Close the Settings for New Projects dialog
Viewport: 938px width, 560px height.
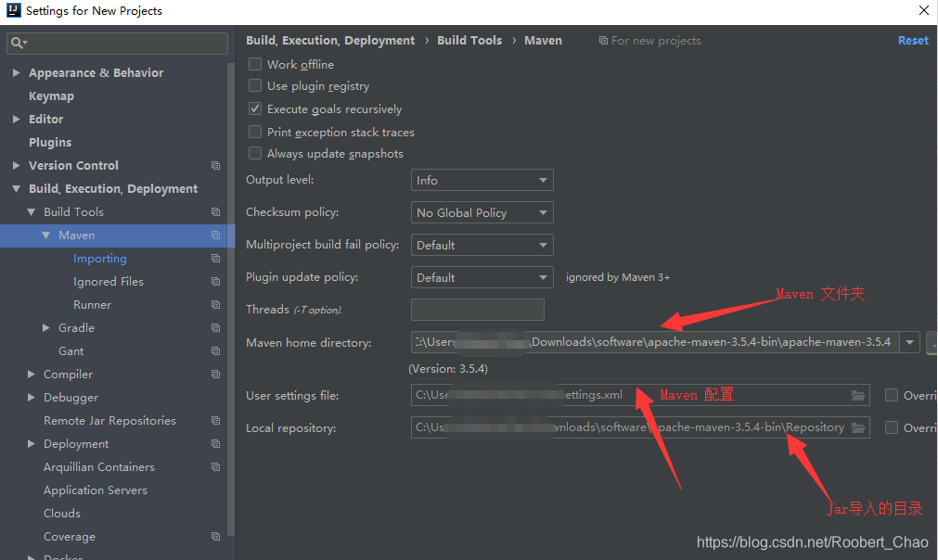[924, 10]
